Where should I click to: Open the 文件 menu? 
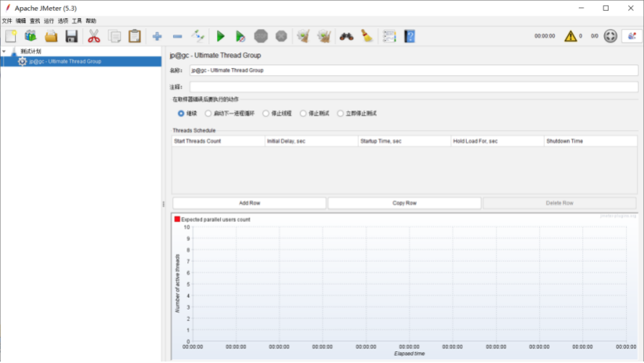pyautogui.click(x=7, y=21)
